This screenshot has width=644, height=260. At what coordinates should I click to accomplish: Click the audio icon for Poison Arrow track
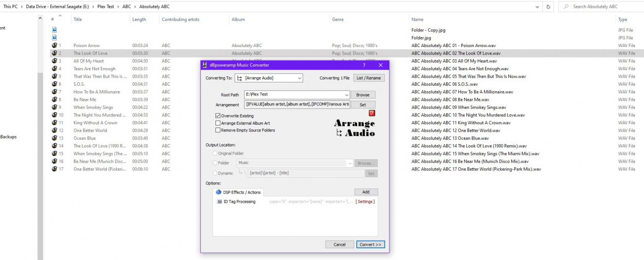[x=54, y=45]
